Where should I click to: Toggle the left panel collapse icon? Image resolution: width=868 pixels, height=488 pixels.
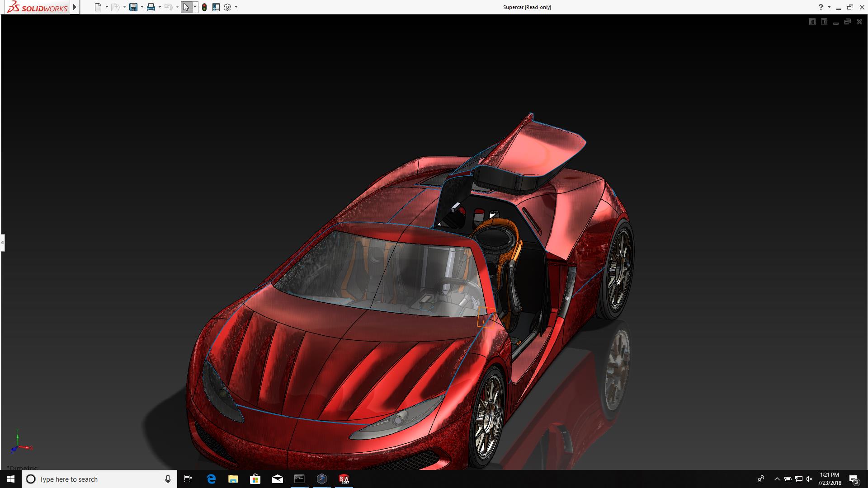click(812, 22)
